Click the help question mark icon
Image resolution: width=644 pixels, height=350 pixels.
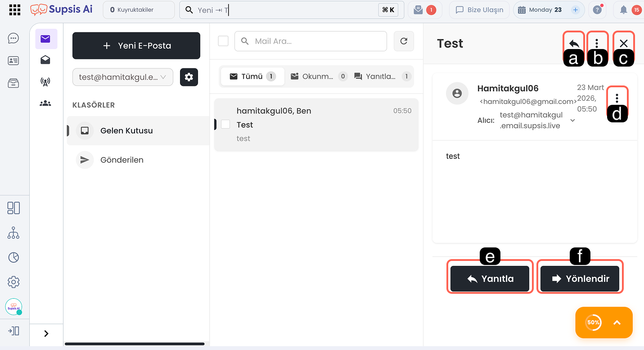597,10
